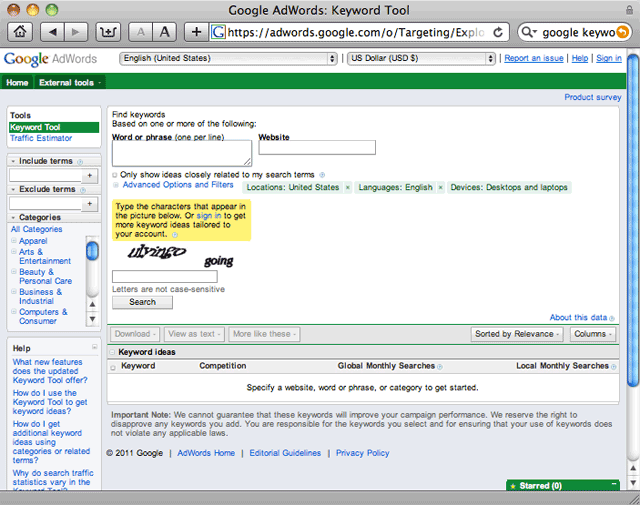Viewport: 640px width, 505px height.
Task: Open the Product survey link
Action: pyautogui.click(x=593, y=97)
